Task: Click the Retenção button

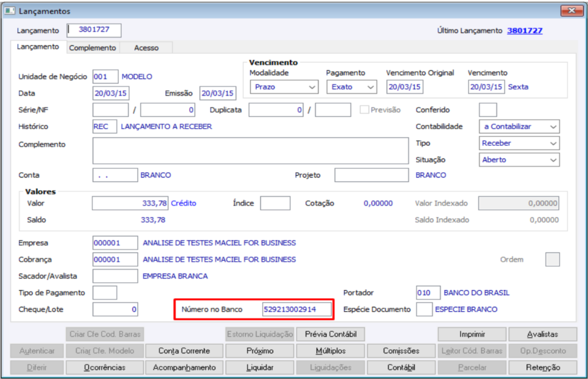Action: click(543, 367)
